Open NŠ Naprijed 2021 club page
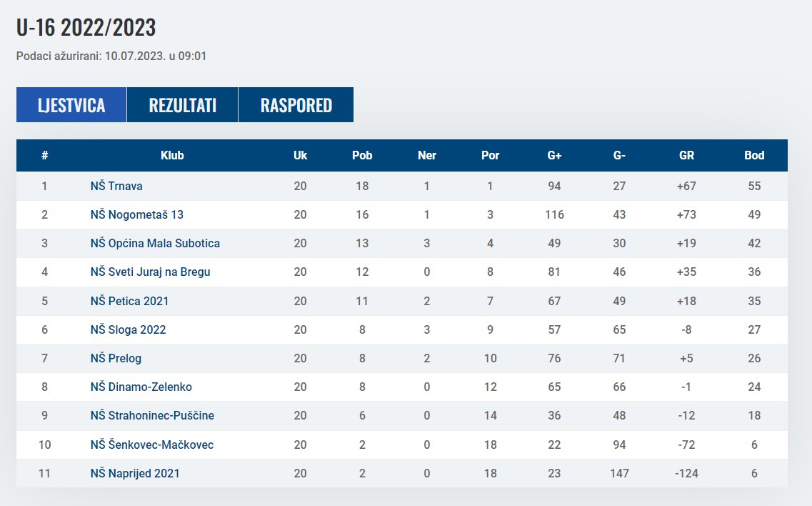 [x=135, y=473]
